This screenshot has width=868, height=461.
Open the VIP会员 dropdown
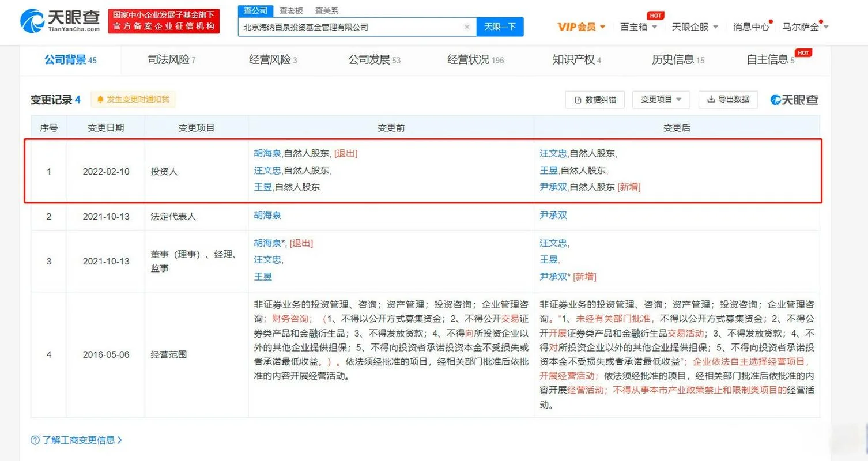click(582, 27)
